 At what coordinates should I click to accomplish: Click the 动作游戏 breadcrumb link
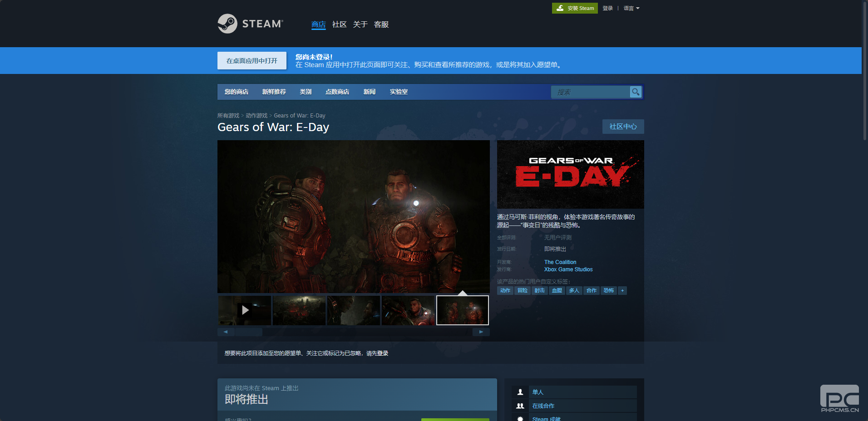point(256,116)
